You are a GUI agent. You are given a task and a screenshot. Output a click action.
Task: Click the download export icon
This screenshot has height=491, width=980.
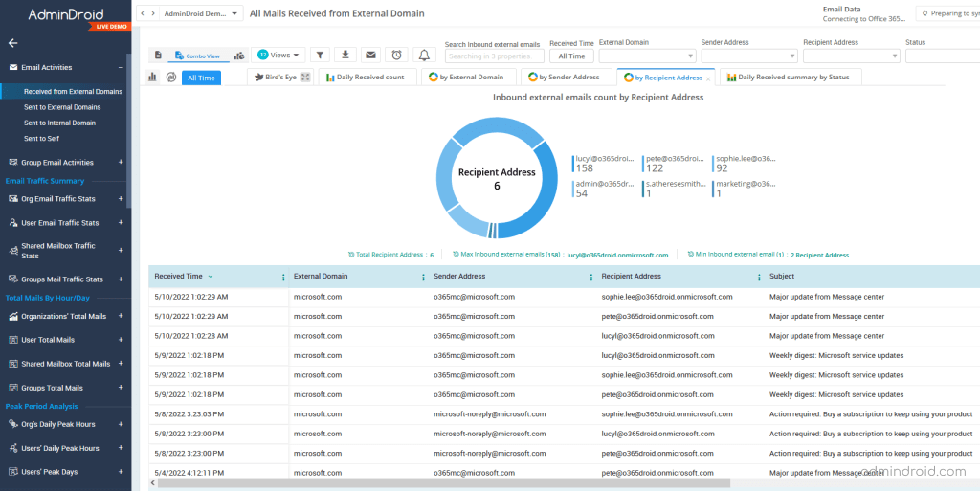345,56
